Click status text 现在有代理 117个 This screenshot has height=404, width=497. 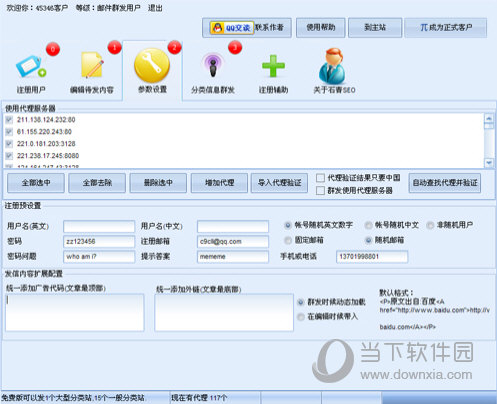(x=199, y=398)
